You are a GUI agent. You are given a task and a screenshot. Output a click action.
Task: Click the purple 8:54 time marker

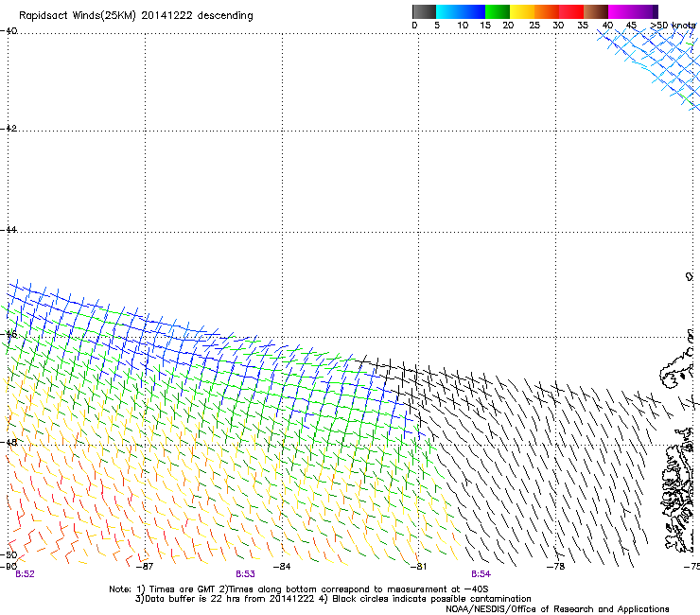pyautogui.click(x=481, y=574)
